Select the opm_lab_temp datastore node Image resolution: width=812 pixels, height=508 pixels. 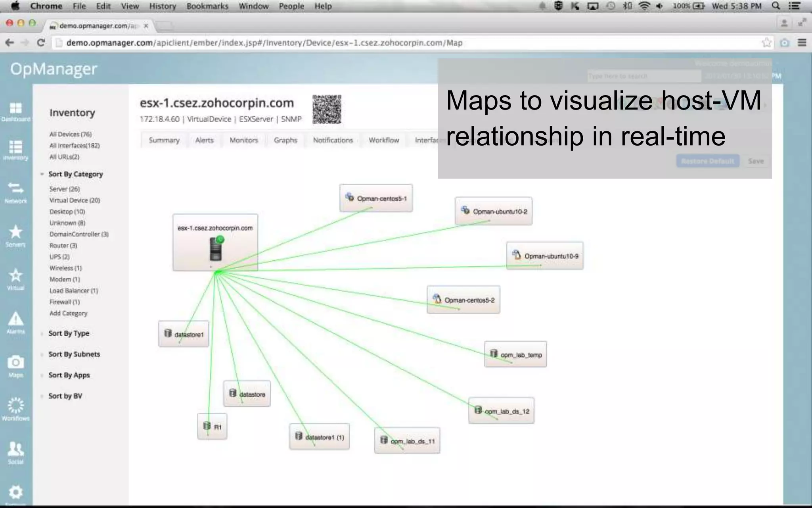point(515,354)
